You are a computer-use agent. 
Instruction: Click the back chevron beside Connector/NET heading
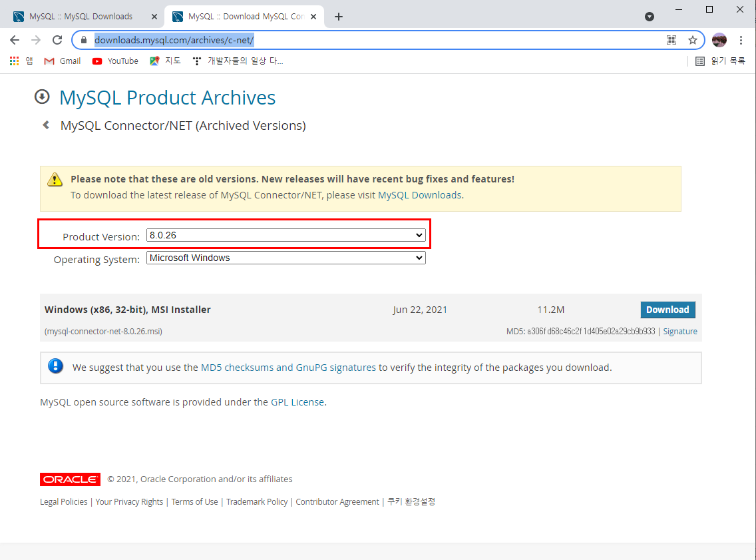tap(46, 125)
